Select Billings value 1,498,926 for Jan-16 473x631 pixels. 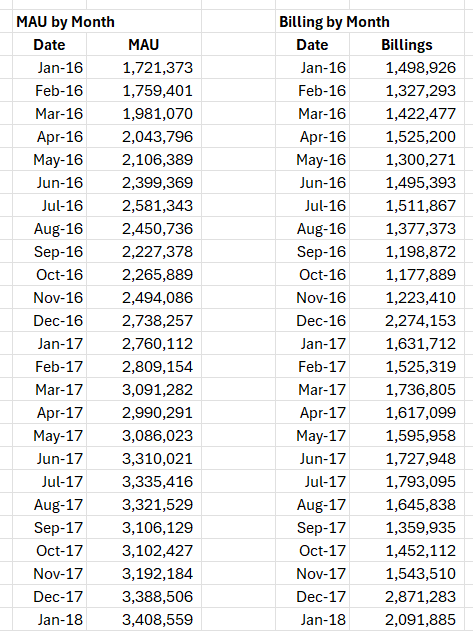[x=407, y=67]
